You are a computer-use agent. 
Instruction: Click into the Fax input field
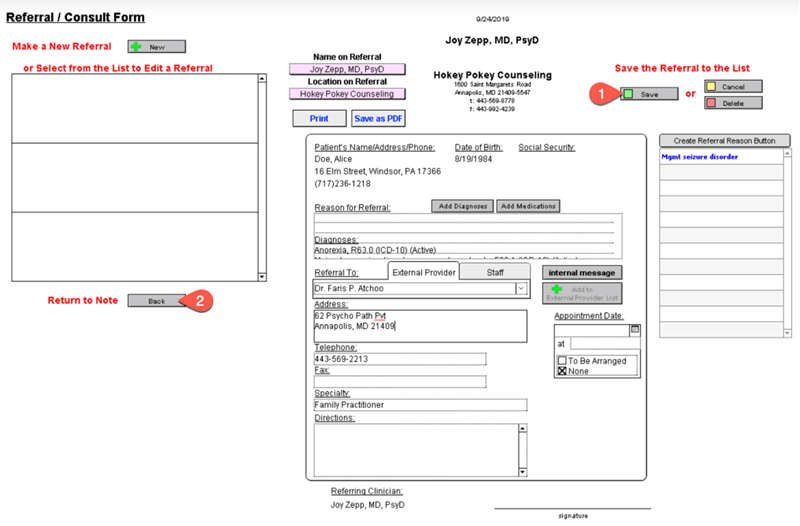(x=399, y=381)
